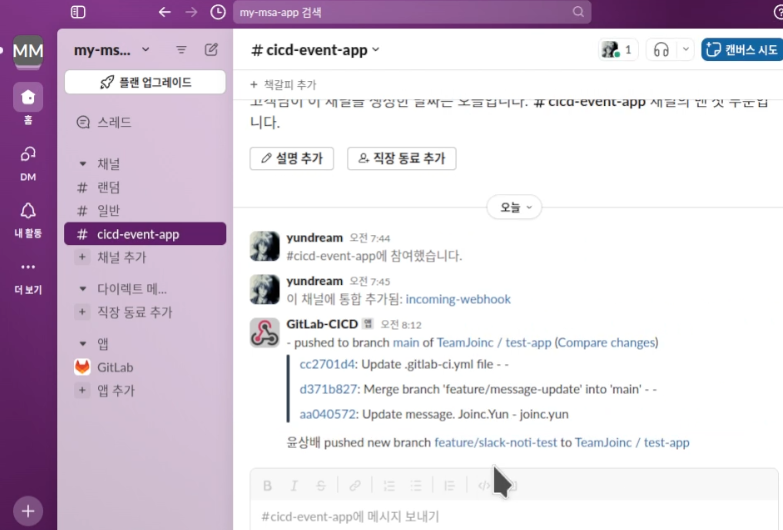Open commit cc2701d4 link
Image resolution: width=783 pixels, height=530 pixels.
[x=327, y=364]
